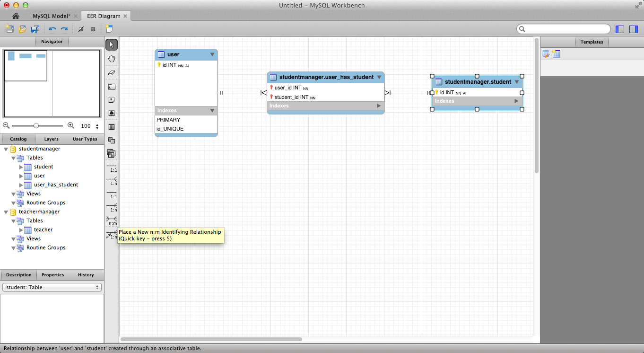Expand the user table tree node

click(21, 176)
